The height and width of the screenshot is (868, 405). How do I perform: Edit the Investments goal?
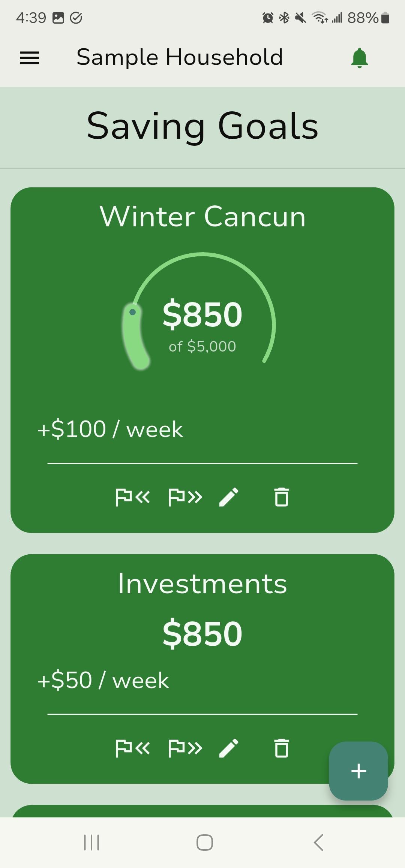(229, 748)
